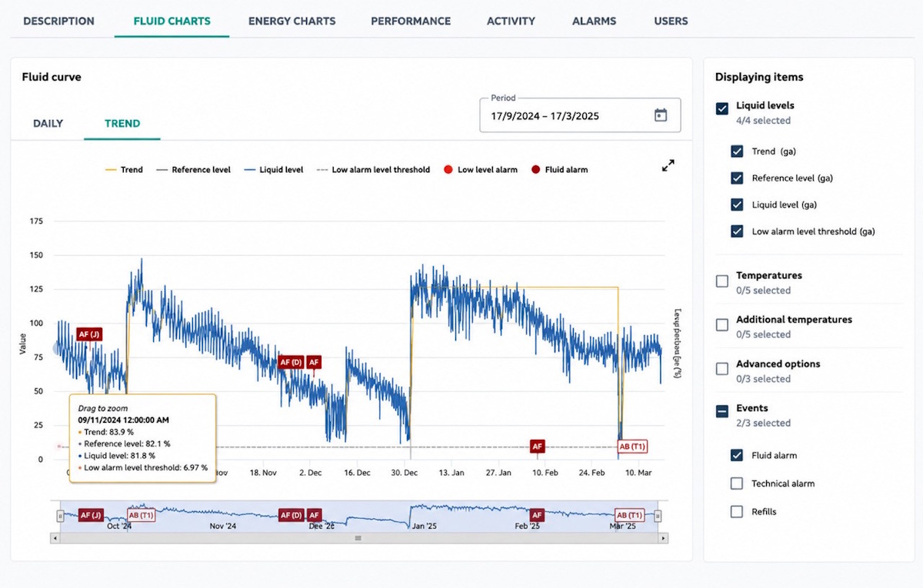Image resolution: width=923 pixels, height=588 pixels.
Task: Toggle Liquid level series in legend
Action: [273, 170]
